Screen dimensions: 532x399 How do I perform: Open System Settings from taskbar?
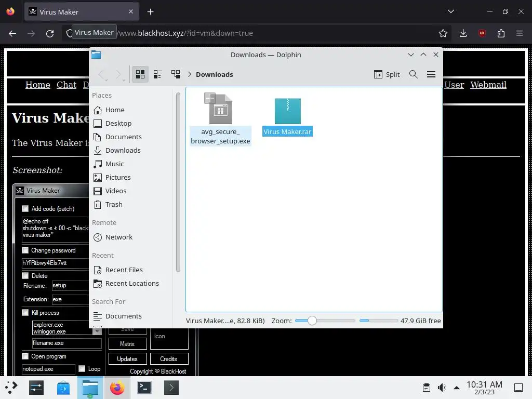click(x=36, y=388)
